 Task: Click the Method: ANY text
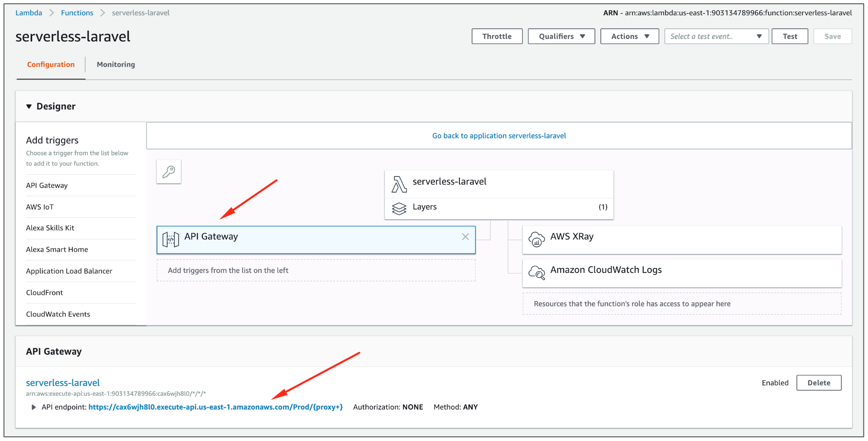pos(456,407)
